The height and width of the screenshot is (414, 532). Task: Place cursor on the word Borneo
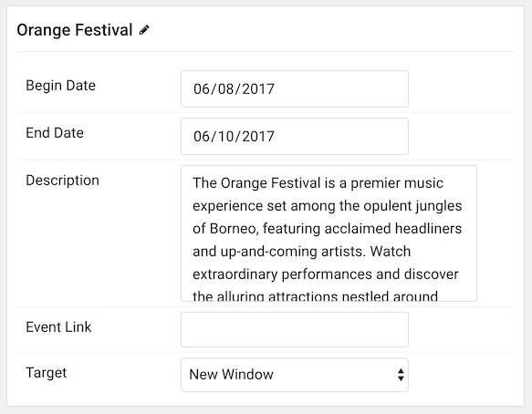(235, 229)
